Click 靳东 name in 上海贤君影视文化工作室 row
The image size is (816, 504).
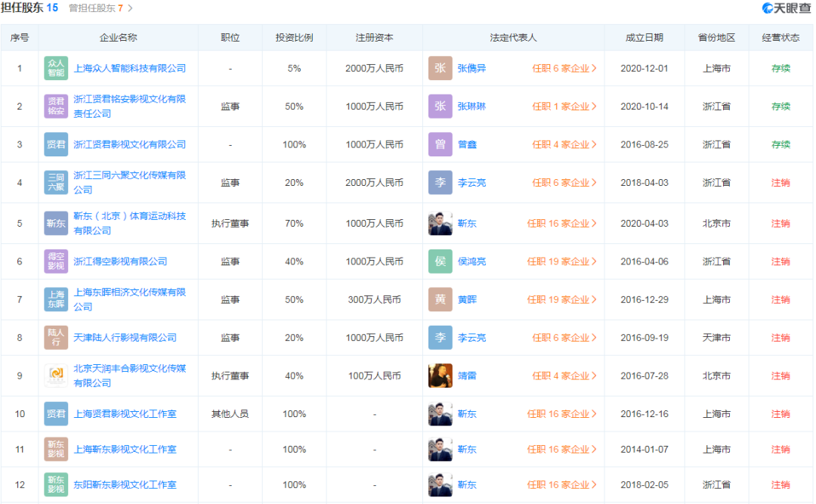tap(468, 414)
